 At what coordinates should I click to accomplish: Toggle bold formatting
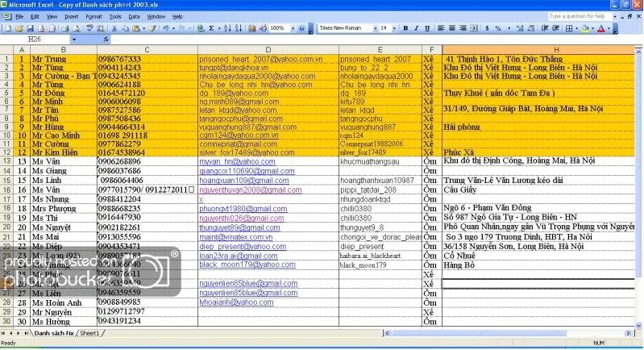point(405,28)
